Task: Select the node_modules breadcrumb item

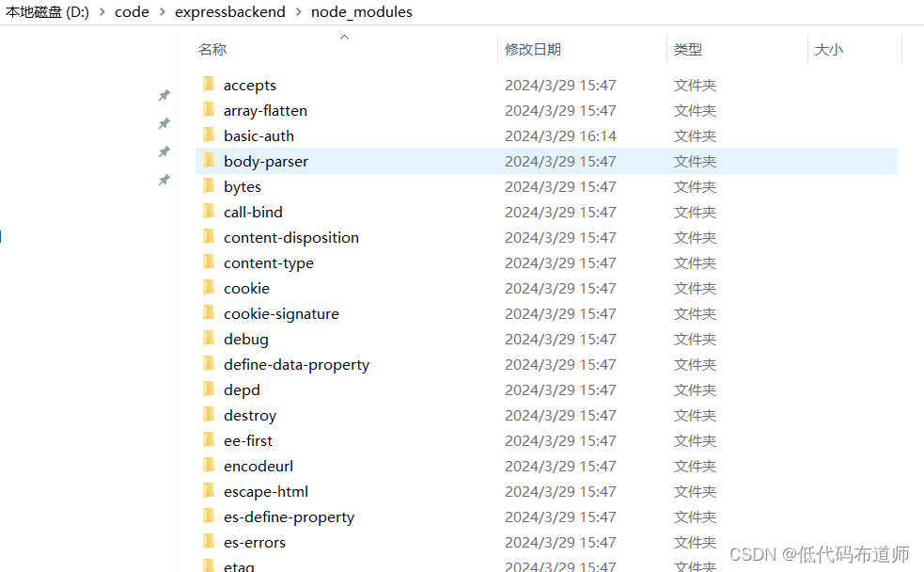Action: click(362, 12)
